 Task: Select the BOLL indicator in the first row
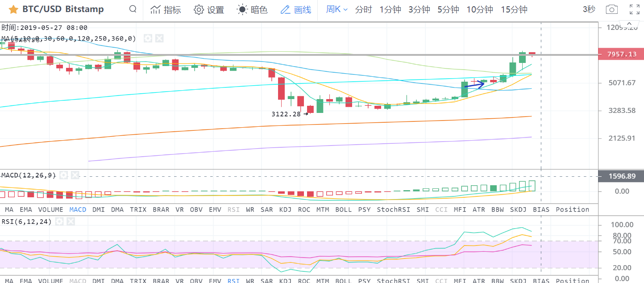tap(343, 209)
